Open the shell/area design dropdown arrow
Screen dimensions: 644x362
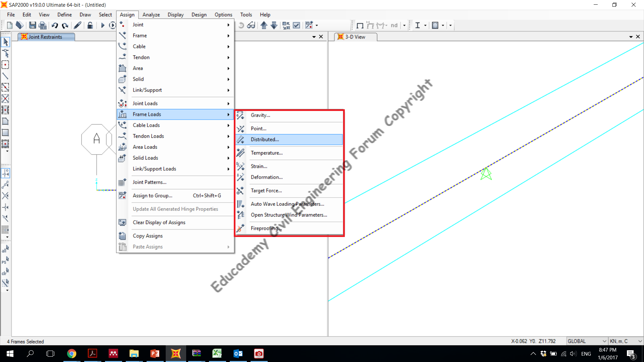pyautogui.click(x=443, y=25)
